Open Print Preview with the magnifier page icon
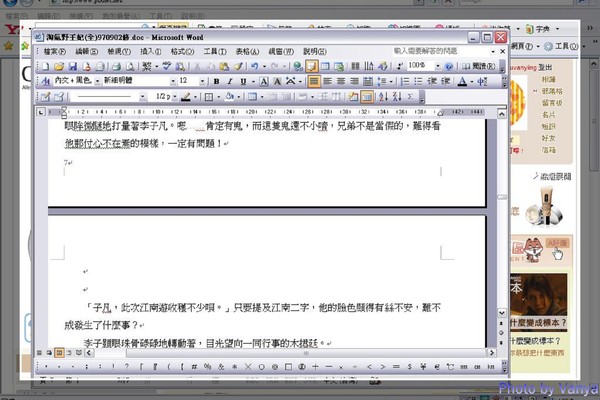The image size is (600, 400). click(130, 67)
